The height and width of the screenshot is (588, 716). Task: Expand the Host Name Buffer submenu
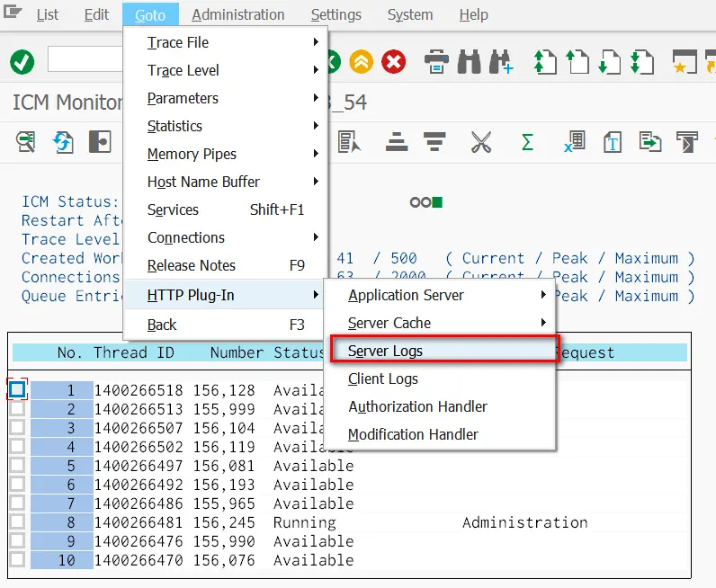pos(226,182)
